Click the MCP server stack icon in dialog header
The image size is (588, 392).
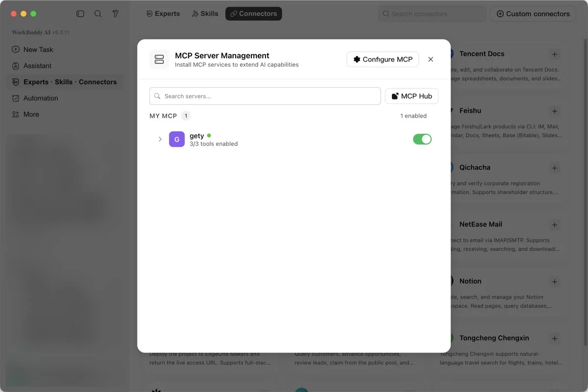159,59
